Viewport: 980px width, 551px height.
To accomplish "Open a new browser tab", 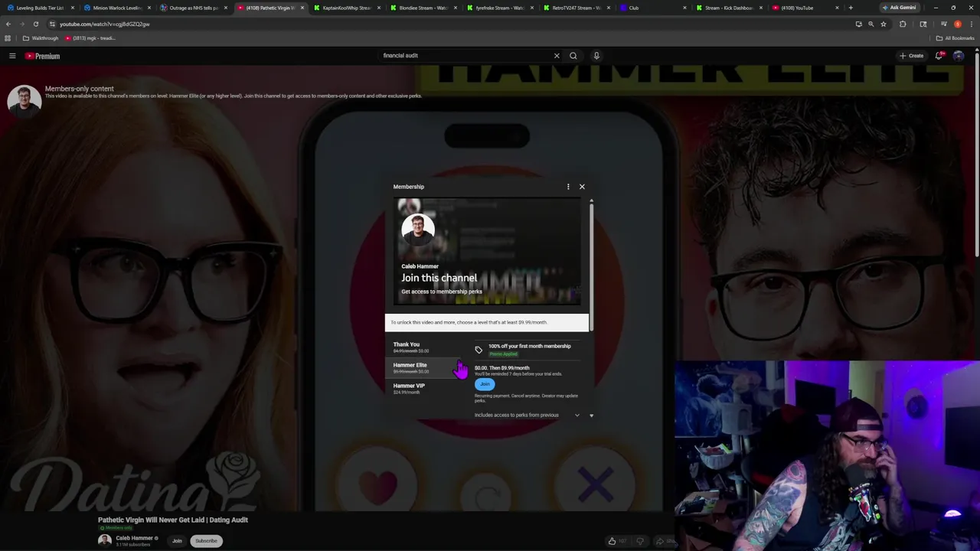I will (851, 8).
